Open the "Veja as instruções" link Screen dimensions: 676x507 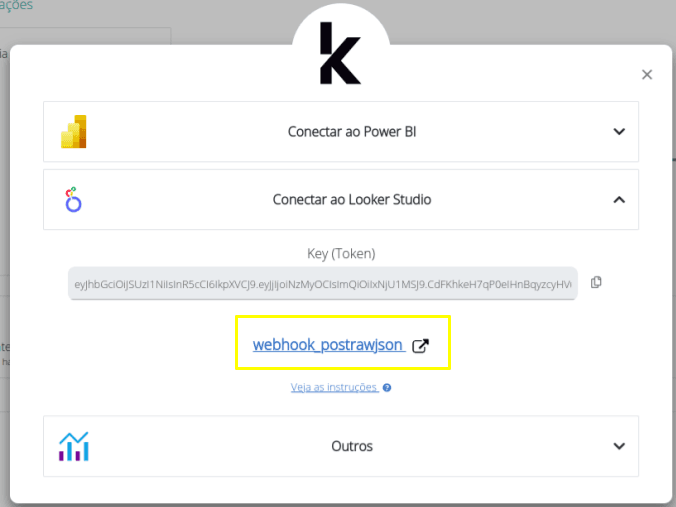point(334,387)
